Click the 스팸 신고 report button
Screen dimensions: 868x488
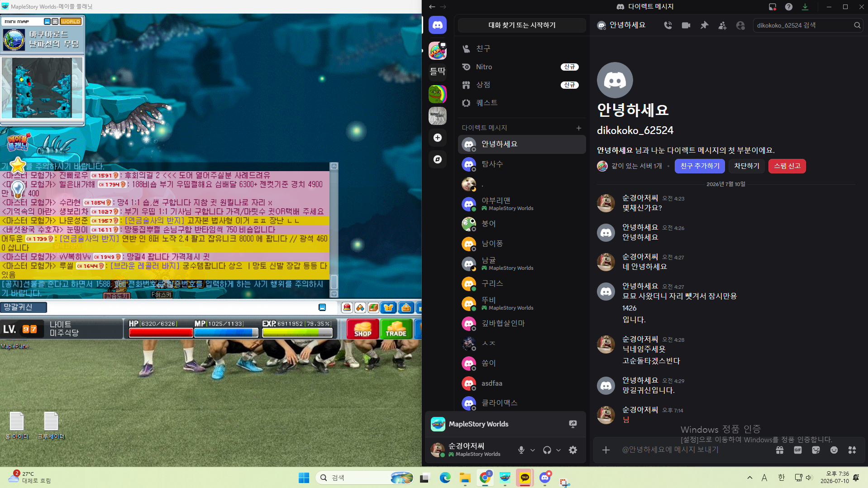click(x=787, y=166)
